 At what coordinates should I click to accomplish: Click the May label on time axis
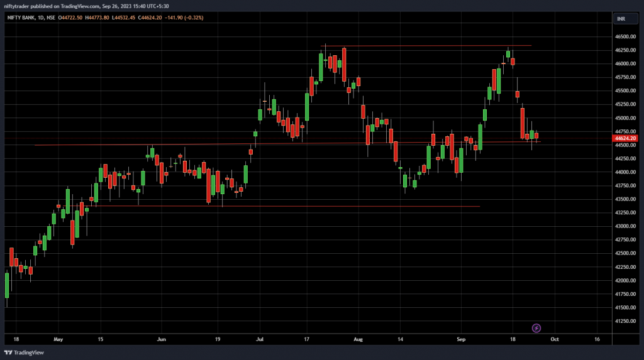tap(58, 339)
